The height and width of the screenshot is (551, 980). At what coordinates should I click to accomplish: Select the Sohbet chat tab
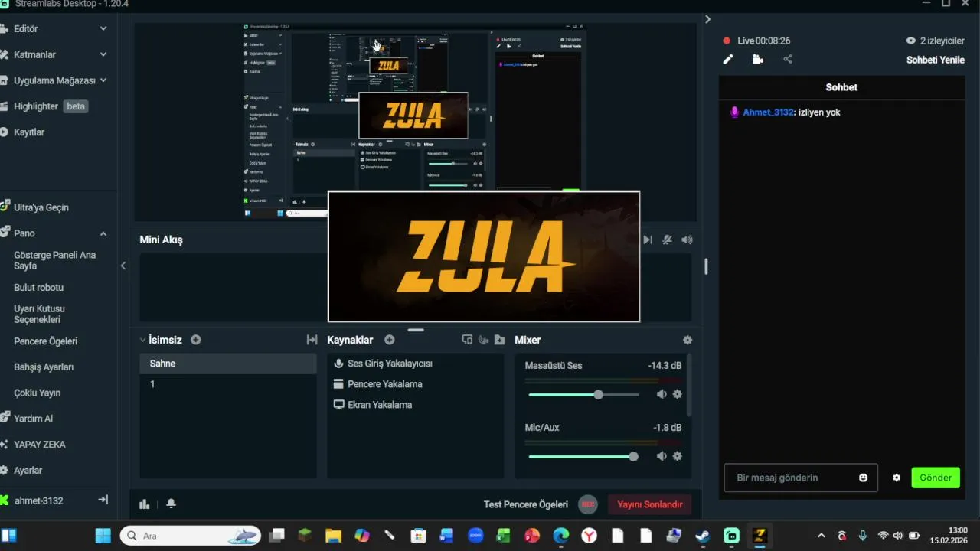click(841, 87)
